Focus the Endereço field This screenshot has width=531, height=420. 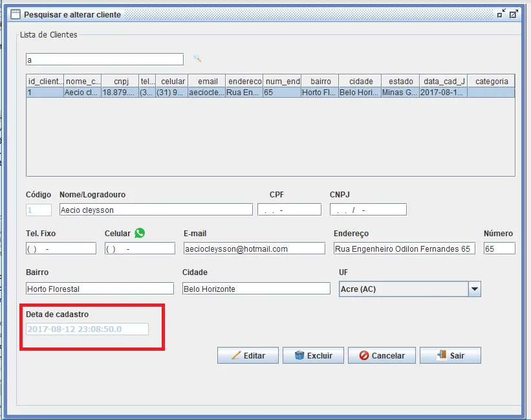click(404, 249)
